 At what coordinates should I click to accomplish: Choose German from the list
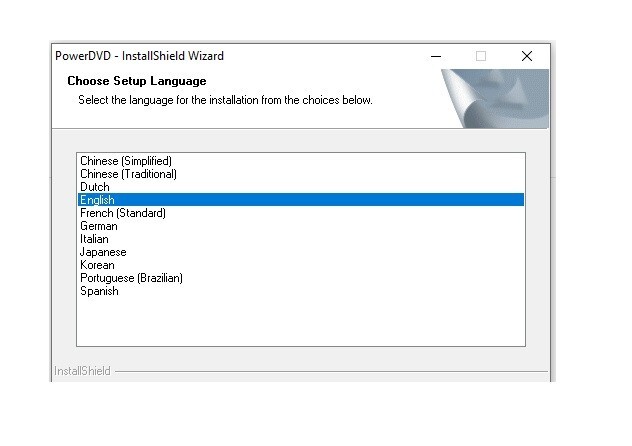(301, 226)
